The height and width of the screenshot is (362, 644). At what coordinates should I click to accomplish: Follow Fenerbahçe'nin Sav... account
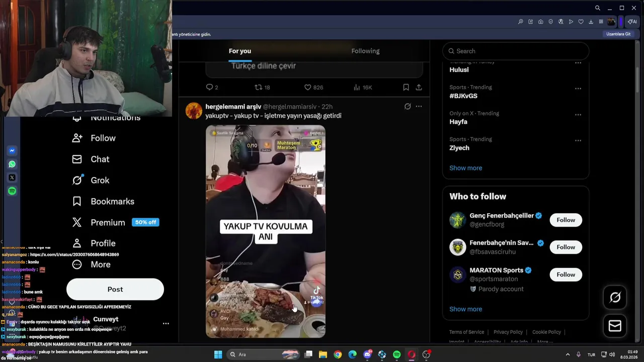566,247
